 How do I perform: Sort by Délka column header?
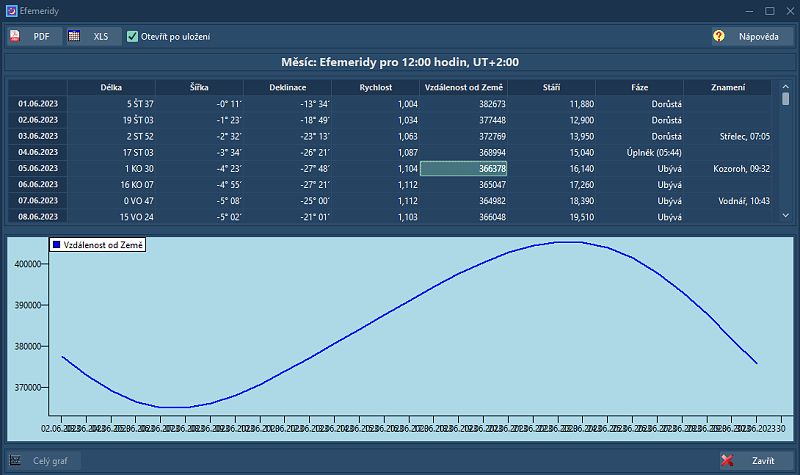[x=112, y=87]
